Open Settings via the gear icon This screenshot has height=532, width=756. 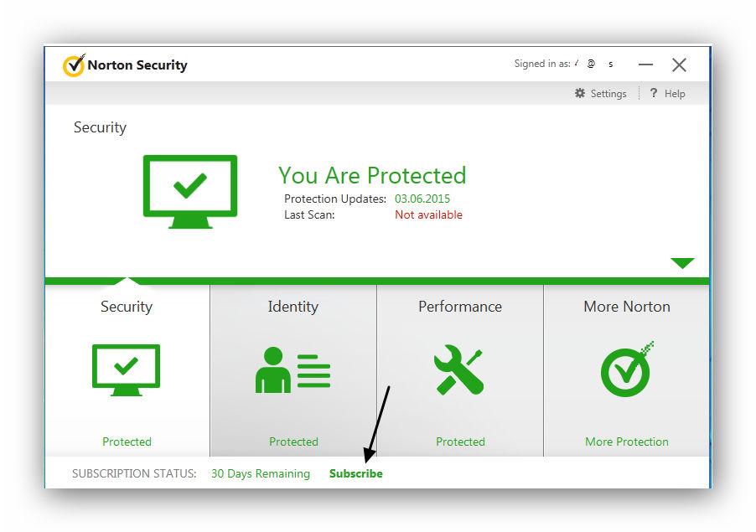580,93
